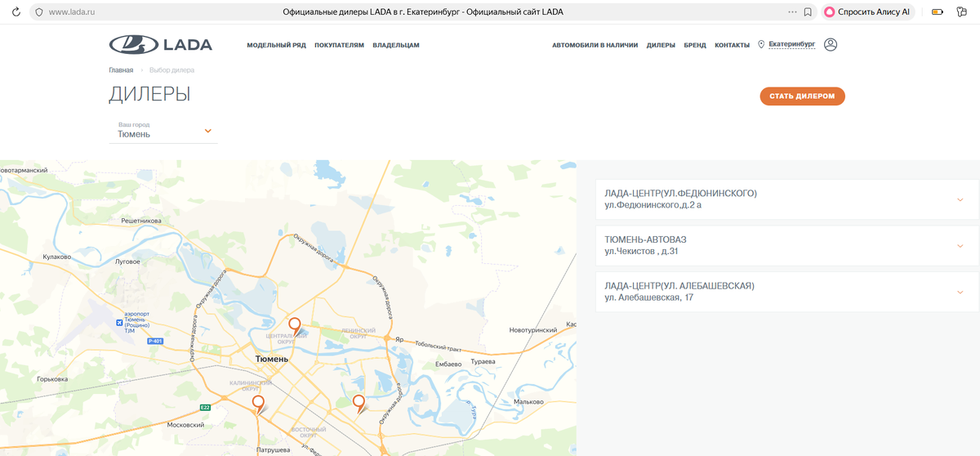This screenshot has width=980, height=456.
Task: Select the map pin near Калининский округ
Action: tap(258, 404)
